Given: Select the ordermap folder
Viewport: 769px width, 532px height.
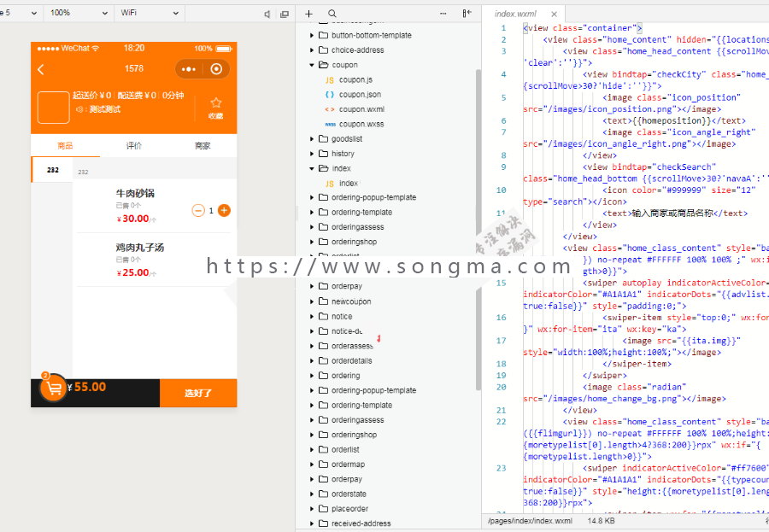Looking at the screenshot, I should [x=348, y=465].
